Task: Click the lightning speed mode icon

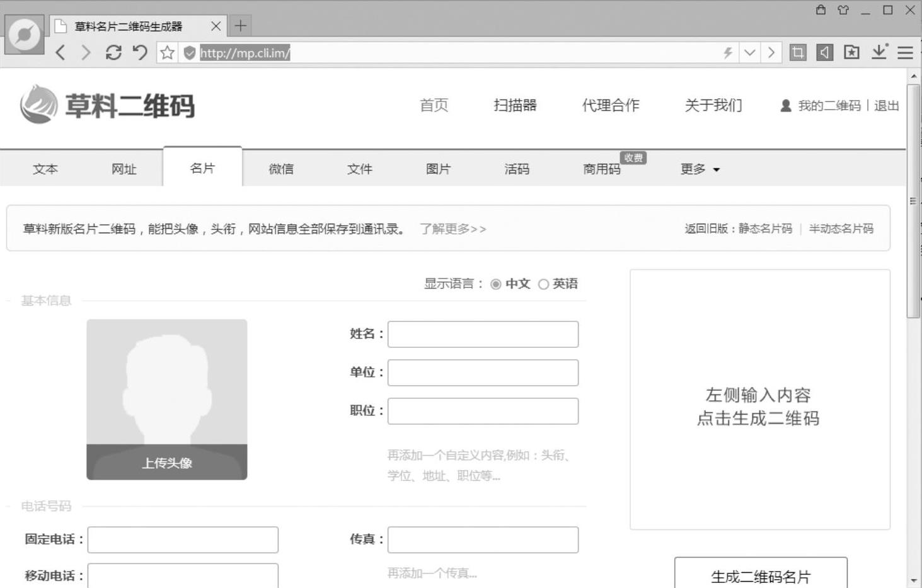Action: pos(729,53)
